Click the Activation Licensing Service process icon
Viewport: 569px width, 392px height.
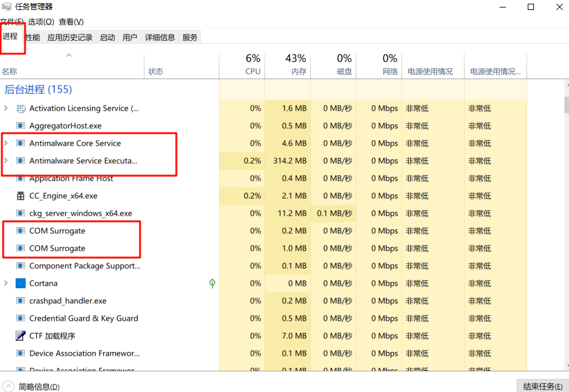[x=20, y=108]
